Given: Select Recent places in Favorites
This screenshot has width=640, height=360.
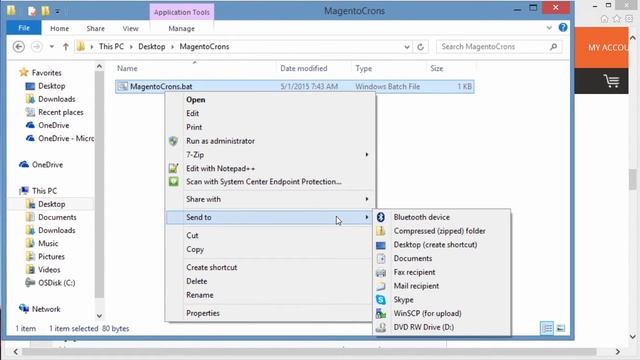Looking at the screenshot, I should (x=60, y=112).
